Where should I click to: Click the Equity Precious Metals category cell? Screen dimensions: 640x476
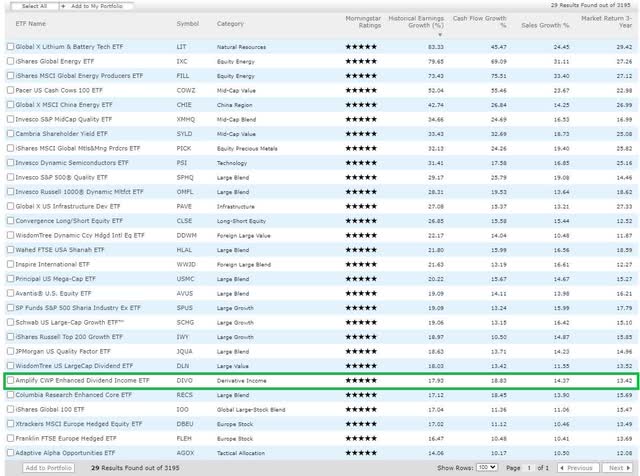click(x=247, y=149)
